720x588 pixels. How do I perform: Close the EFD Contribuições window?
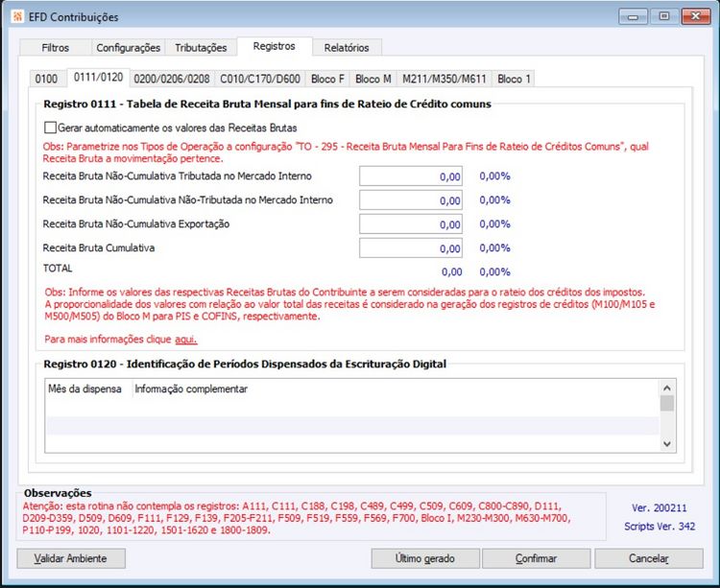(x=696, y=17)
